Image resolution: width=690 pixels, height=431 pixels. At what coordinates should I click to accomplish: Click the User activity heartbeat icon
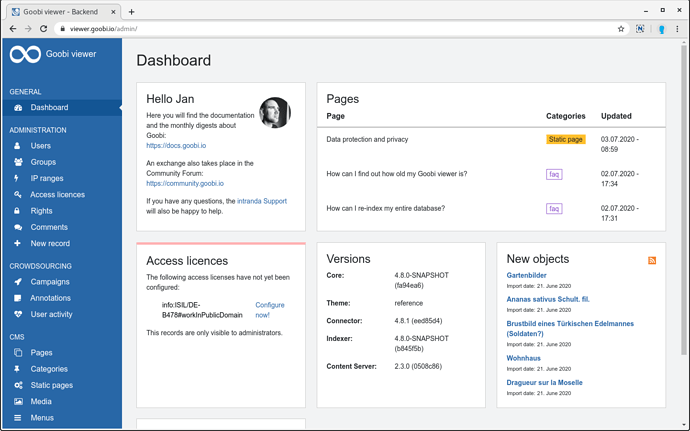[18, 314]
